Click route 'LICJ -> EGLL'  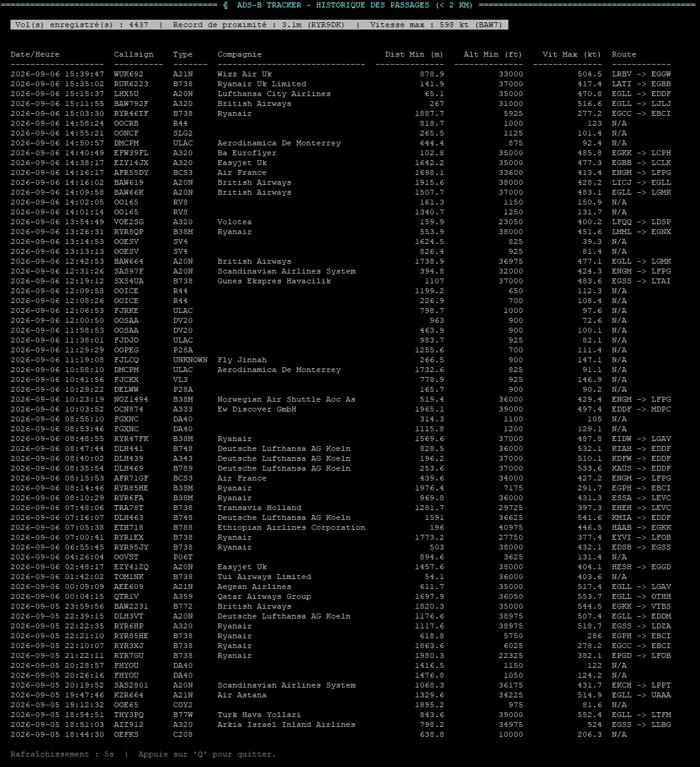coord(641,182)
